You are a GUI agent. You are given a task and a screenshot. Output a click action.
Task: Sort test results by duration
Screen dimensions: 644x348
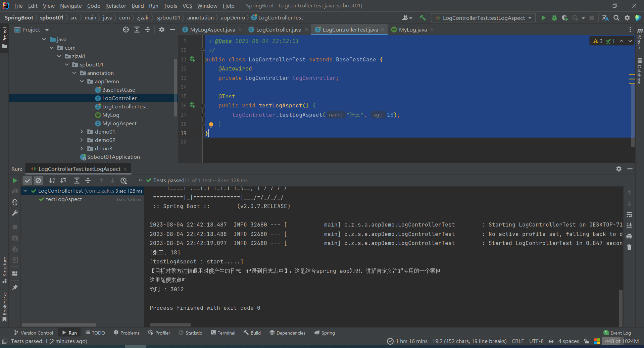(63, 181)
